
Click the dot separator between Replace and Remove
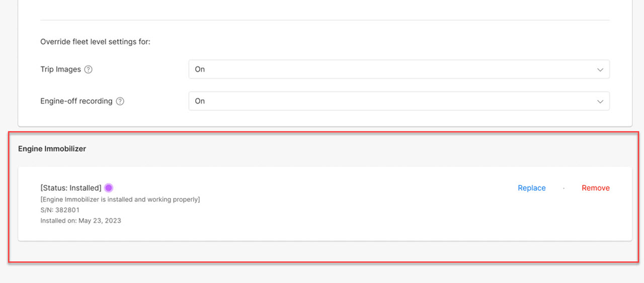[x=563, y=188]
